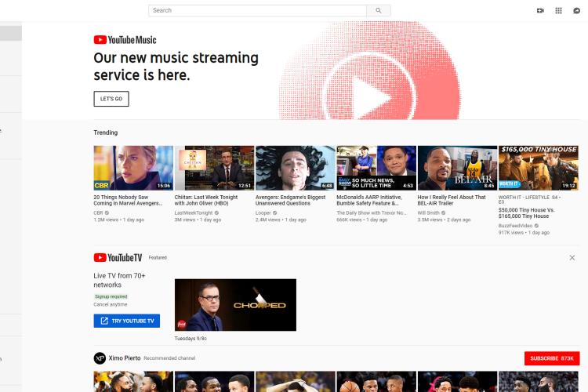This screenshot has height=392, width=588.
Task: Open the create video camera icon
Action: (x=540, y=10)
